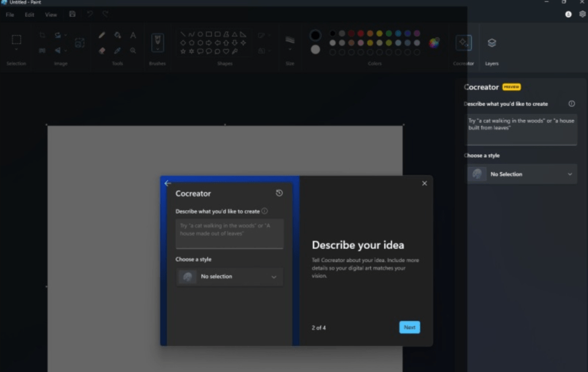Open the Cocreator ribbon button
The image size is (588, 372).
coord(463,43)
